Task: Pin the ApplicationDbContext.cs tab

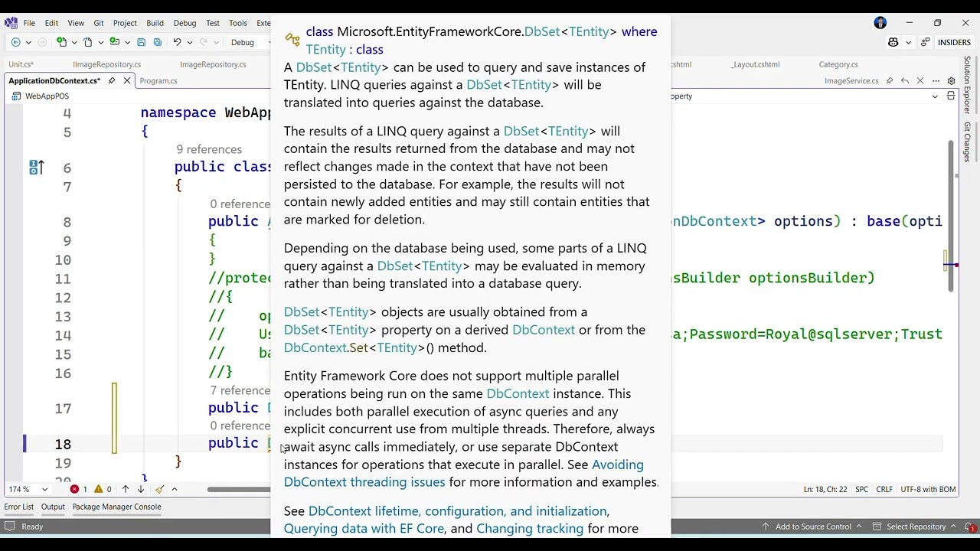Action: pyautogui.click(x=112, y=80)
